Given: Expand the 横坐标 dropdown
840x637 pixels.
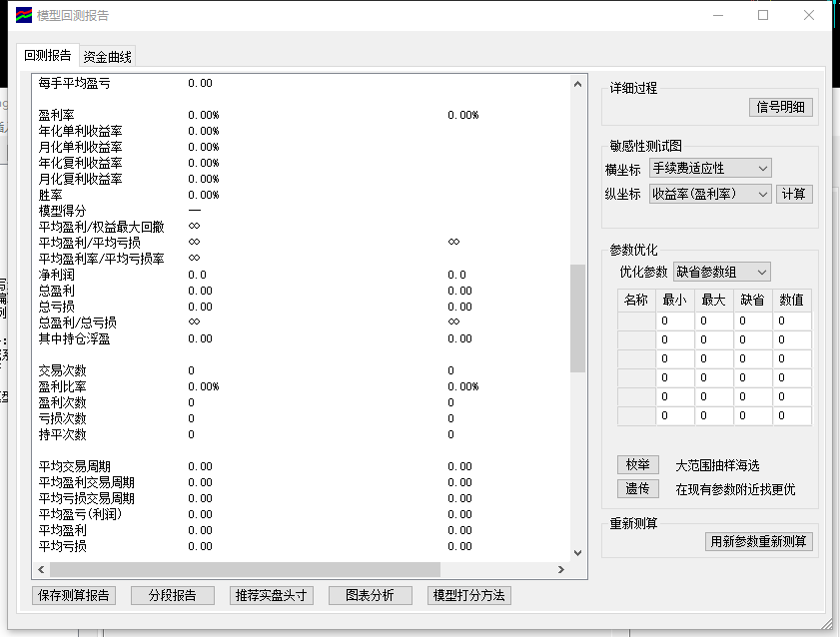Looking at the screenshot, I should (710, 169).
